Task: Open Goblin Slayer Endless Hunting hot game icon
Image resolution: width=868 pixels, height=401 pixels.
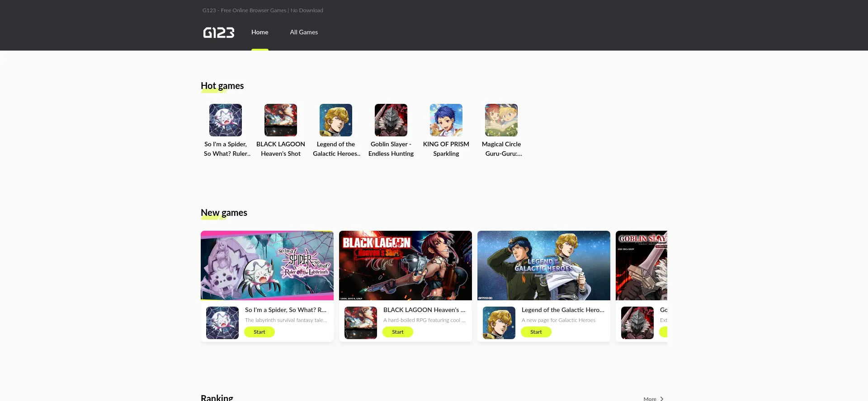Action: 391,120
